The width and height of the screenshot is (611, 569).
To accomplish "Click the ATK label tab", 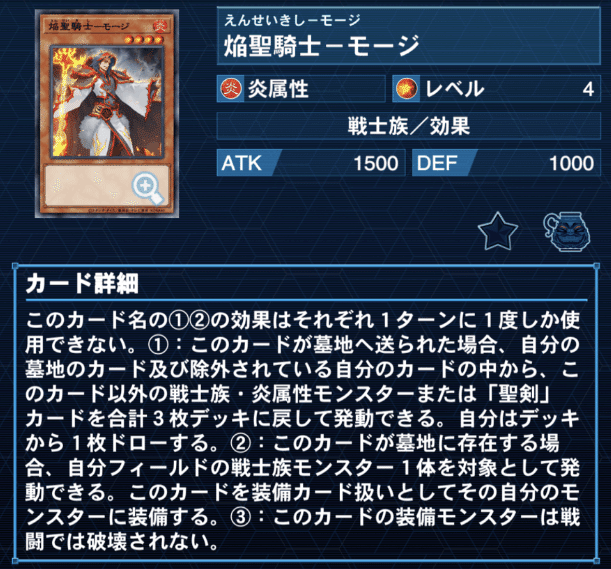I will coord(242,163).
